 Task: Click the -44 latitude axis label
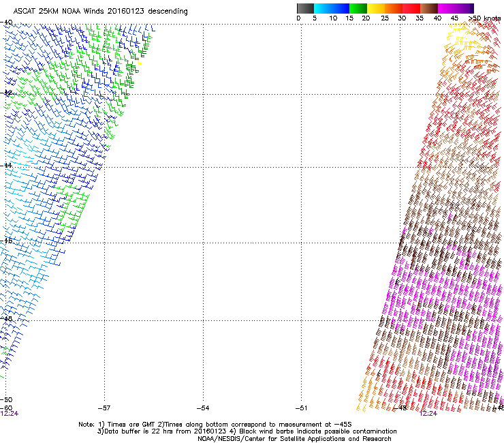[6, 166]
